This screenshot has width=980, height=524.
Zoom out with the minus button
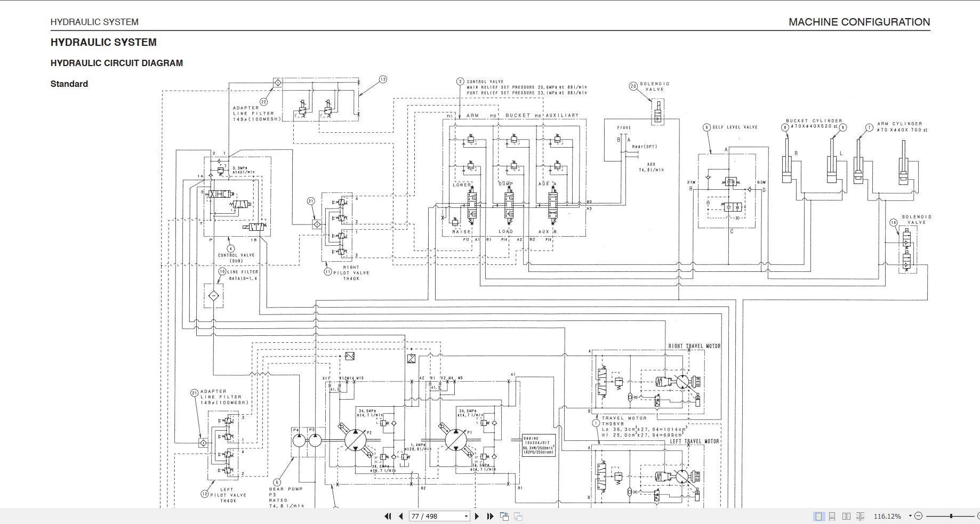(x=918, y=516)
